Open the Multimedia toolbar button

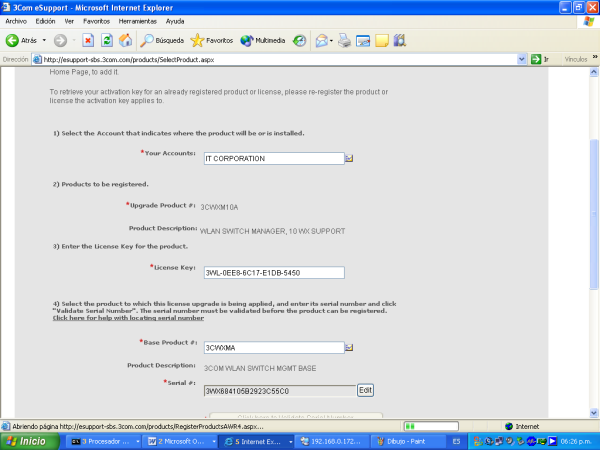click(x=262, y=40)
